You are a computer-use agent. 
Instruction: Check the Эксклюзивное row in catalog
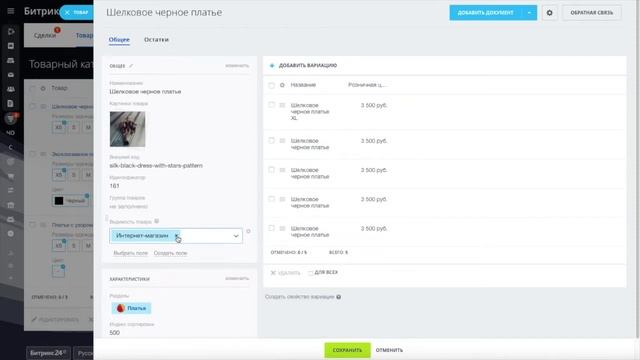33,154
